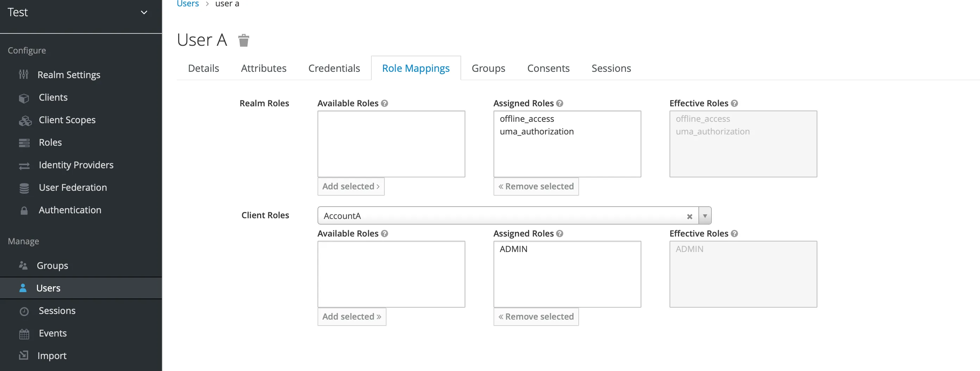This screenshot has width=980, height=371.
Task: Click the Events calendar icon
Action: (24, 334)
